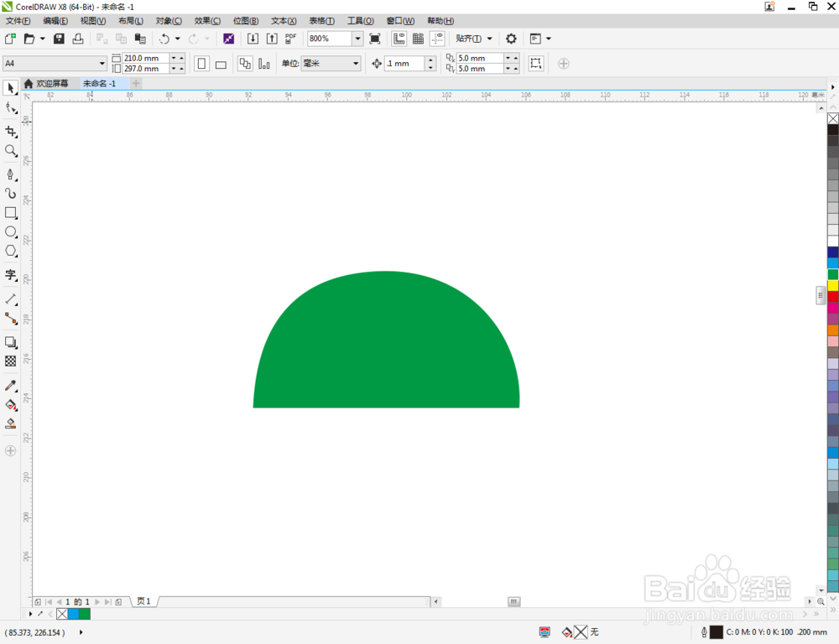Click the Undo arrow icon
The height and width of the screenshot is (644, 839).
click(164, 39)
